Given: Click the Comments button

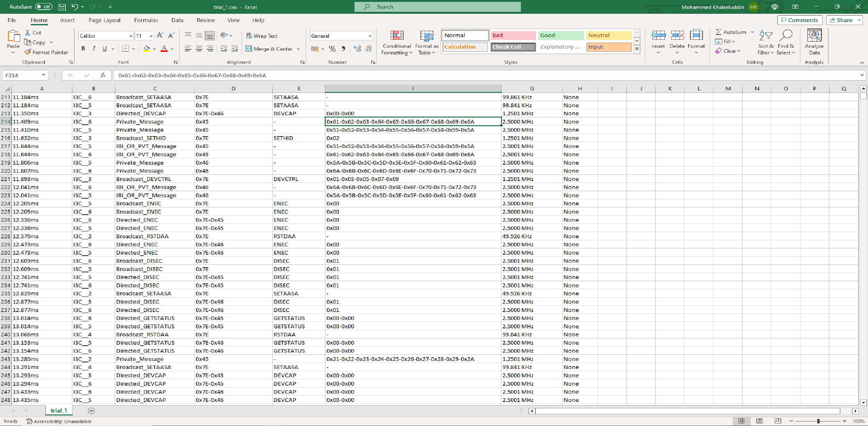Looking at the screenshot, I should pos(800,20).
